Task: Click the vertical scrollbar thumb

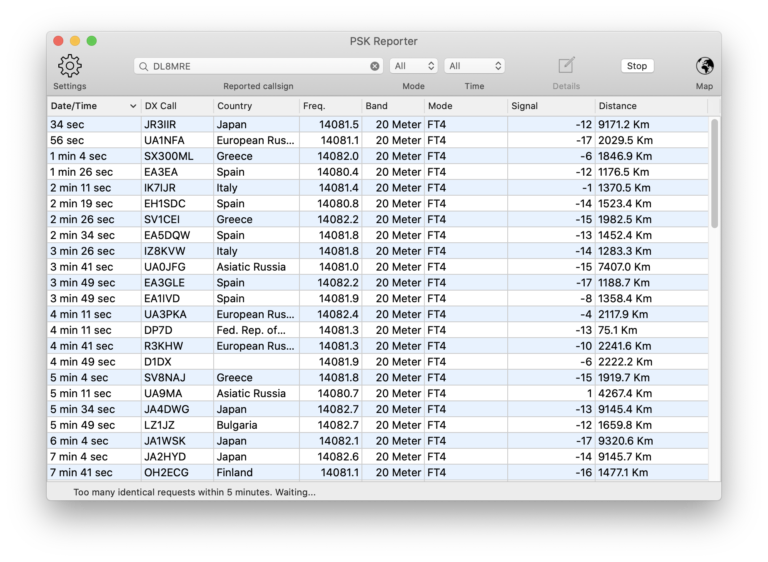Action: pyautogui.click(x=715, y=173)
